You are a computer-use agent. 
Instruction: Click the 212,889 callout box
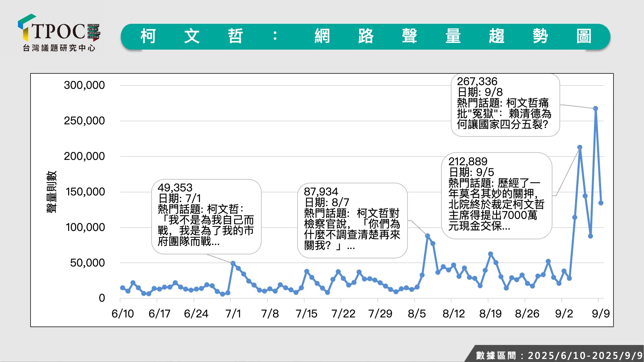(496, 195)
